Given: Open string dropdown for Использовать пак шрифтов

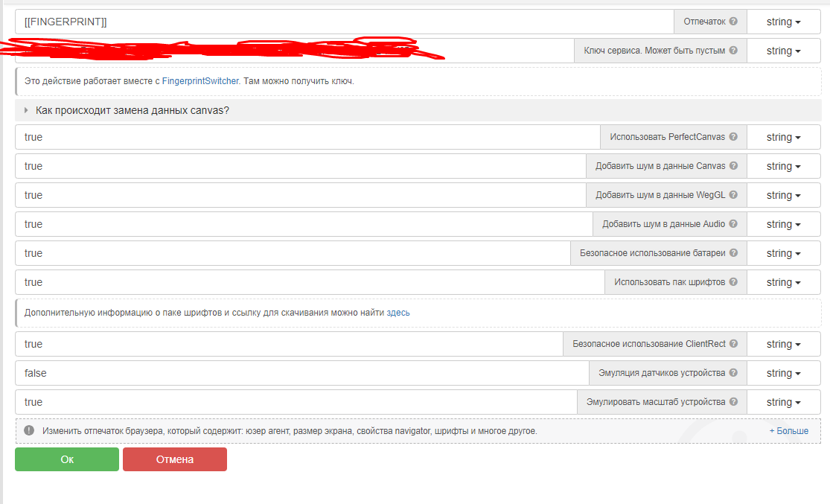Looking at the screenshot, I should tap(783, 282).
